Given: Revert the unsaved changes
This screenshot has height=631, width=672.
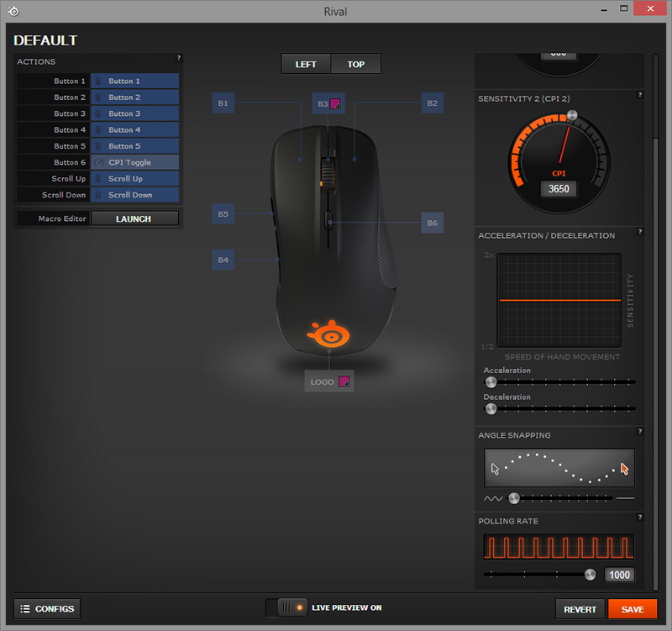Looking at the screenshot, I should (x=580, y=609).
